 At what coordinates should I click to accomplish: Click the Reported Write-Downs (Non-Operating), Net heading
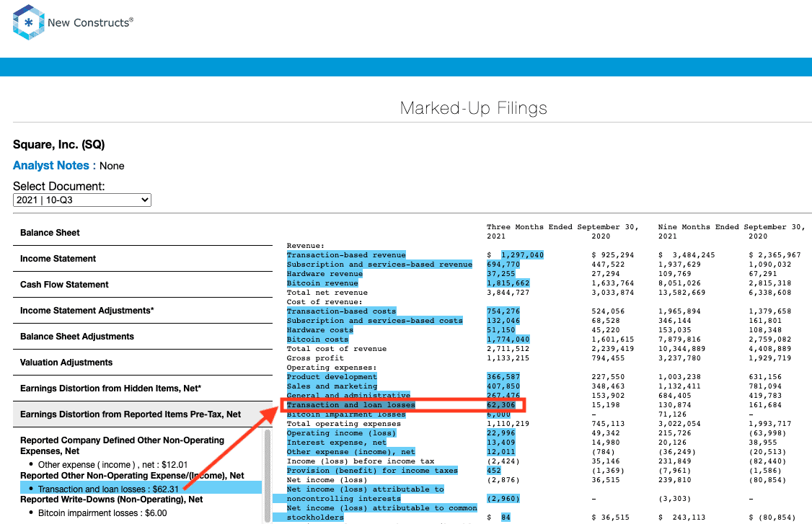point(111,499)
